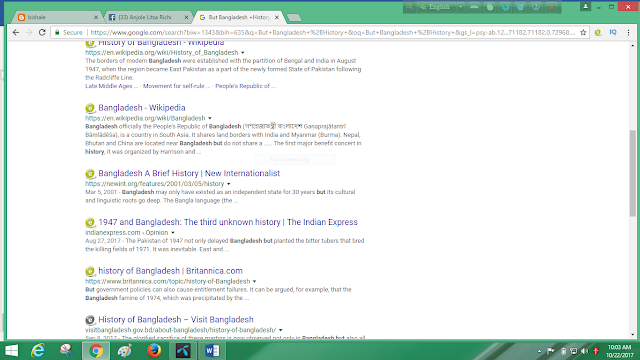
Task: Expand dropdown next to visitbangladesh.gov.bd URL
Action: pyautogui.click(x=280, y=330)
